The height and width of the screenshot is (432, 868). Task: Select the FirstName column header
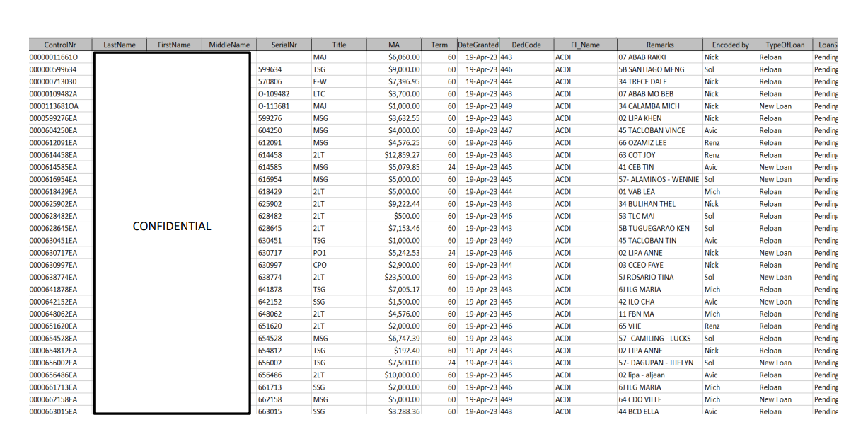pyautogui.click(x=174, y=45)
